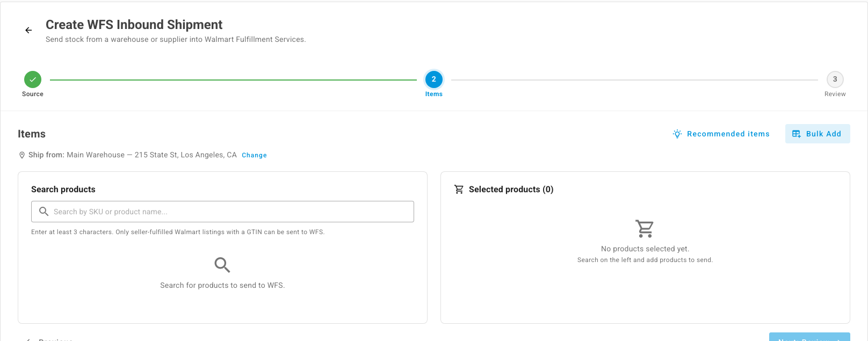The width and height of the screenshot is (868, 341).
Task: Jump to step 3 Review circle
Action: [835, 79]
